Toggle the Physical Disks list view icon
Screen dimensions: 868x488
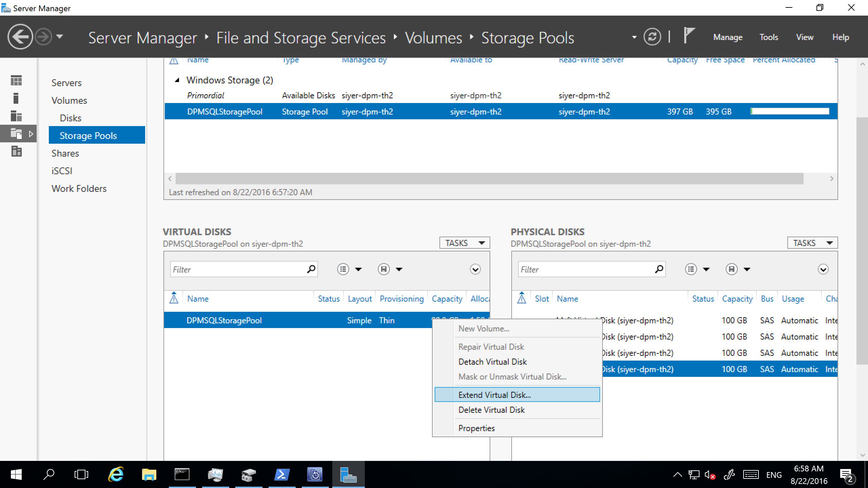[x=693, y=269]
